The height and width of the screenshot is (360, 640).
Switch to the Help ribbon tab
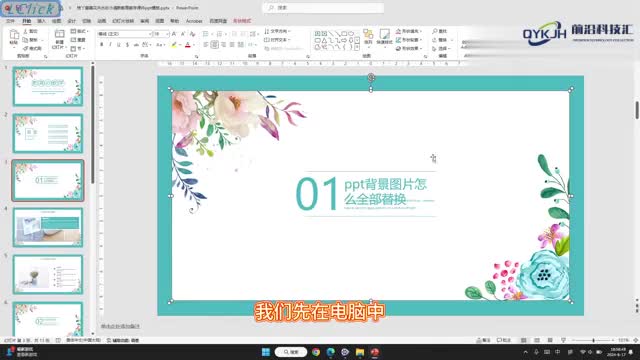[175, 21]
